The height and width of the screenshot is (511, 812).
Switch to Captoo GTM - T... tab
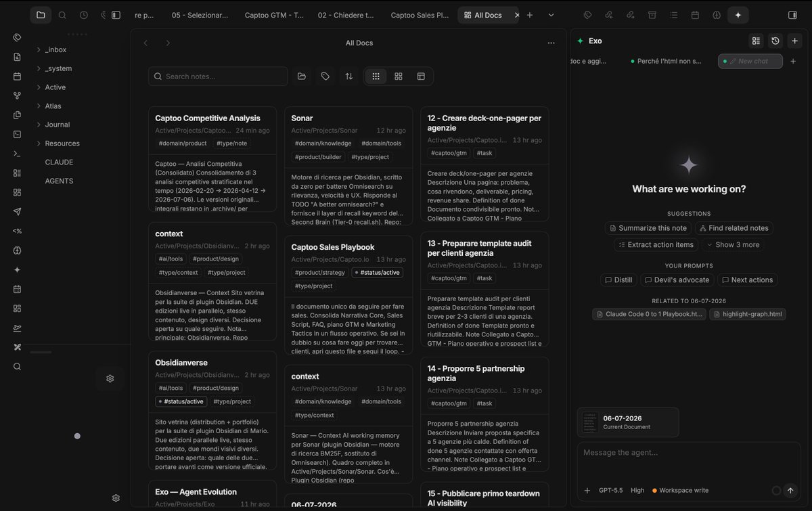pyautogui.click(x=274, y=15)
